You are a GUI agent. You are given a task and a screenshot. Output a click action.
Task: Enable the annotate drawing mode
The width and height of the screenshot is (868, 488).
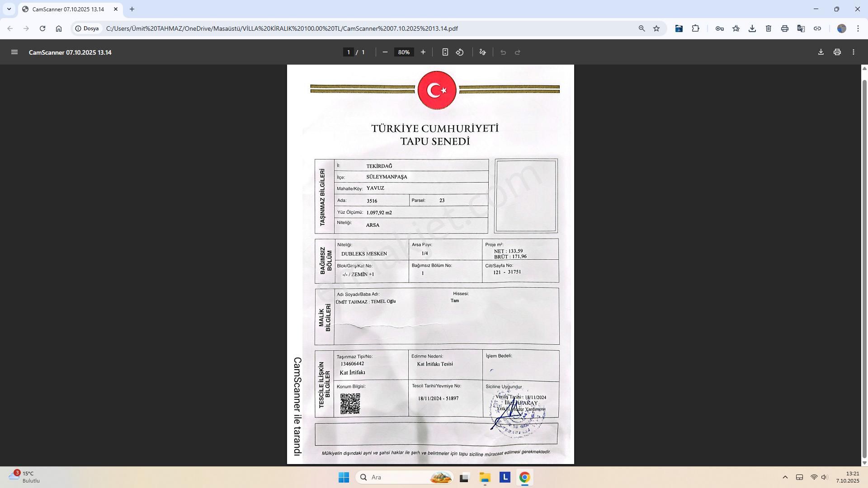[482, 52]
